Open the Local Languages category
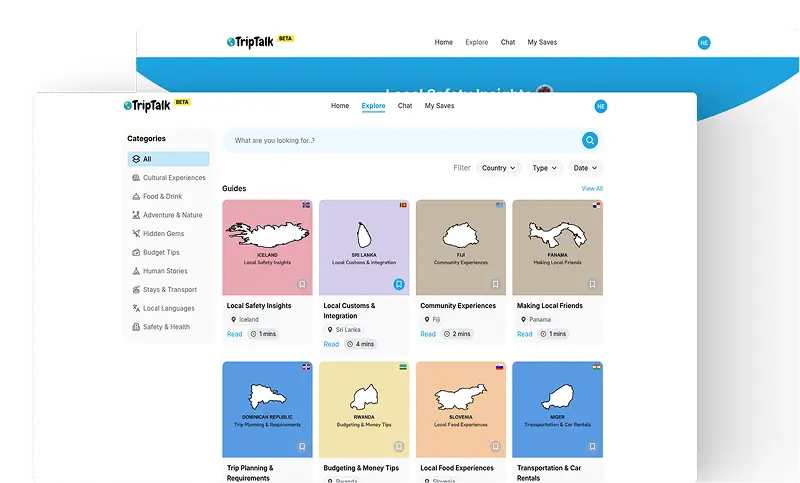 168,308
